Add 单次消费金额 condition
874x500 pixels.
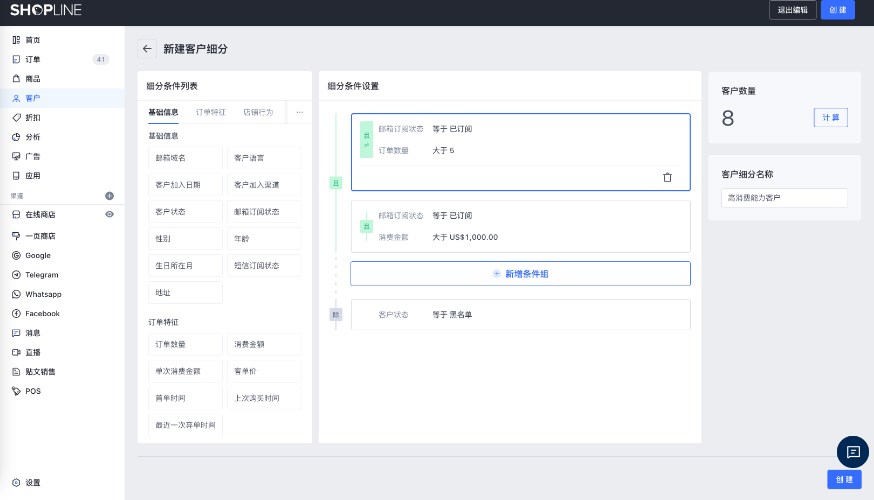click(x=186, y=371)
